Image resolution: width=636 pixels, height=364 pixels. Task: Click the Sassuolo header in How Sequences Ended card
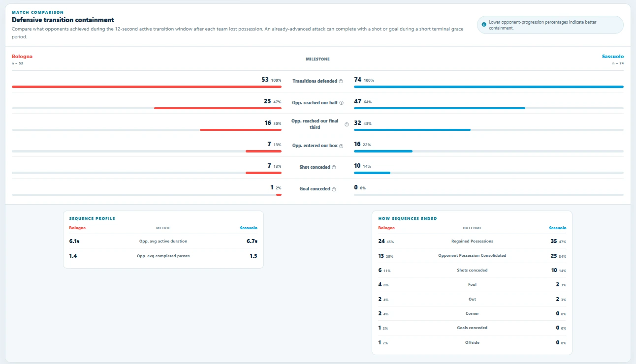click(558, 228)
